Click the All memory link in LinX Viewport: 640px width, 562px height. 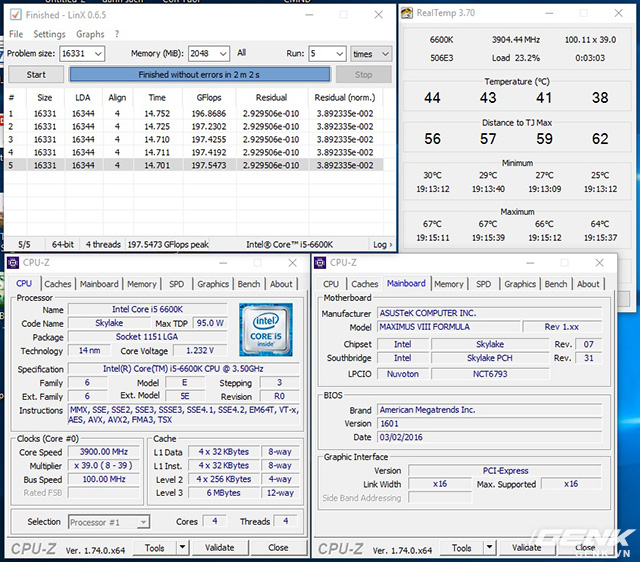tap(242, 53)
